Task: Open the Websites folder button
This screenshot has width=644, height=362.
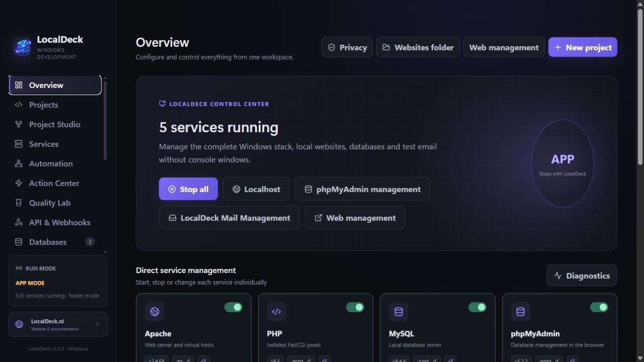Action: [418, 47]
